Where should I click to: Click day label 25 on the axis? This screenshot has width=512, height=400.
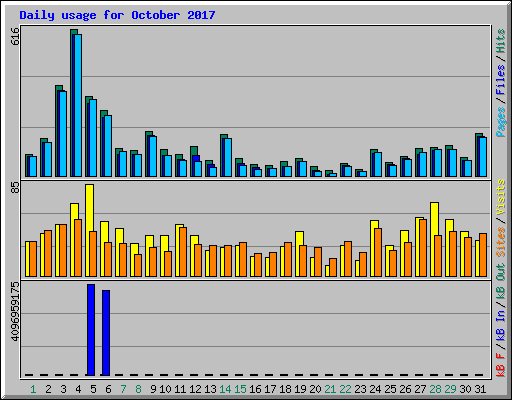390,389
